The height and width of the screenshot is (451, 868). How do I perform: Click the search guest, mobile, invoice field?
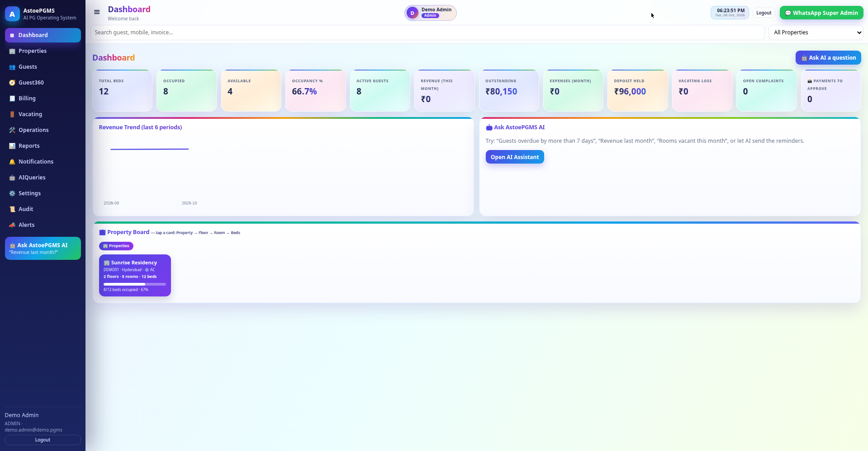[x=427, y=33]
